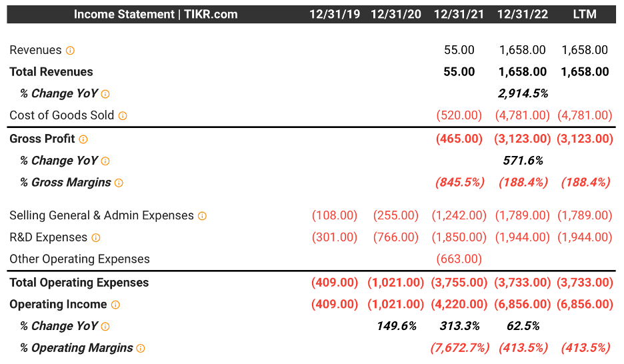Open info icon for % Change YoY under Gross Profit
Image resolution: width=624 pixels, height=364 pixels.
coord(105,161)
